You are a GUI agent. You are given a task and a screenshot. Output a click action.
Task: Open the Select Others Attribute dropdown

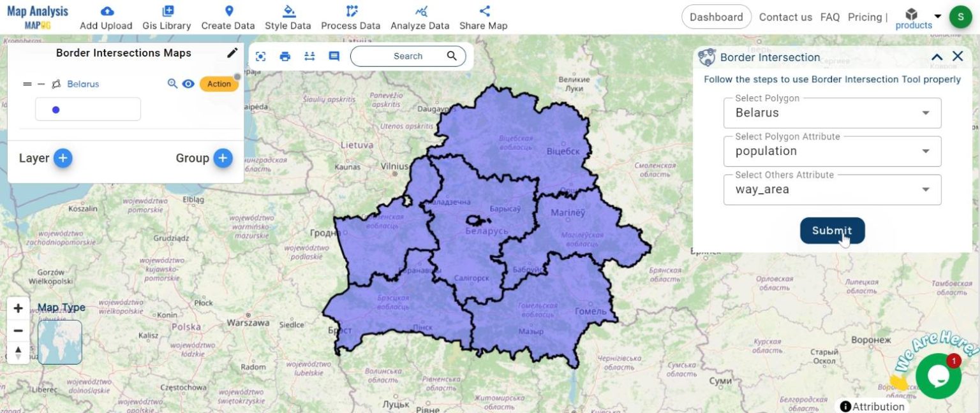tap(832, 189)
